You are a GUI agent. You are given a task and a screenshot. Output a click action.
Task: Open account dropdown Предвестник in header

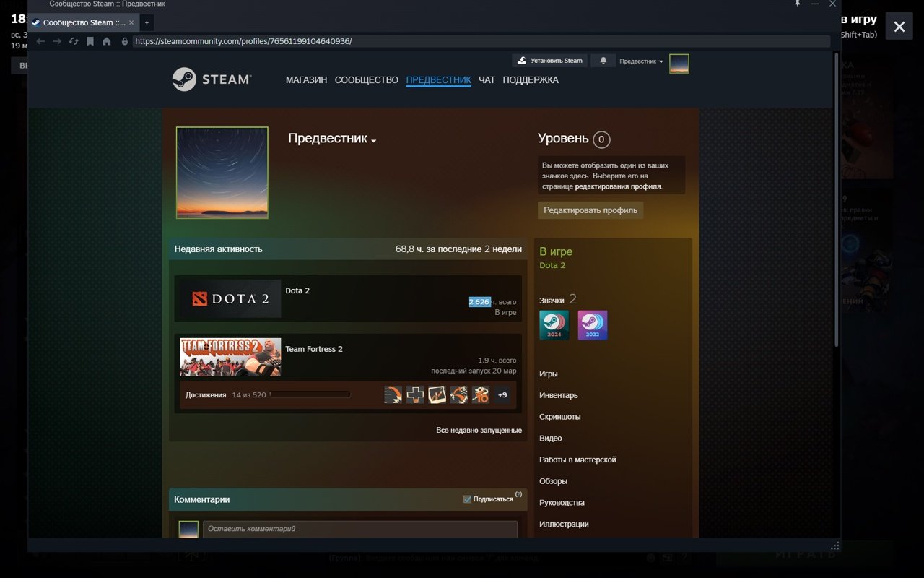[641, 61]
